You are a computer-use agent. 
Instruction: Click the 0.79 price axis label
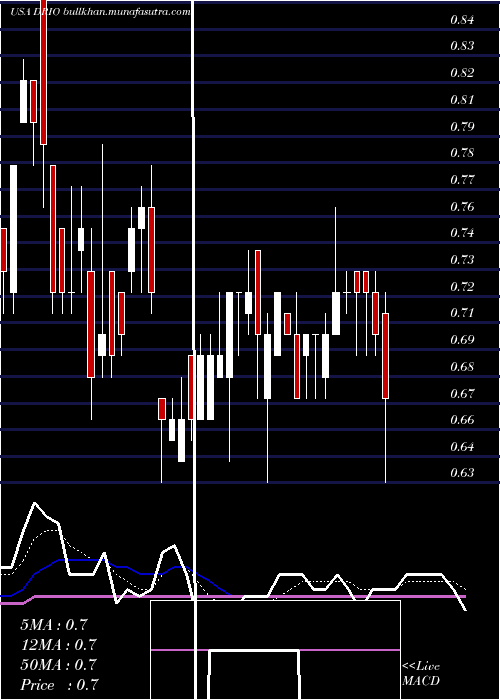coord(462,126)
